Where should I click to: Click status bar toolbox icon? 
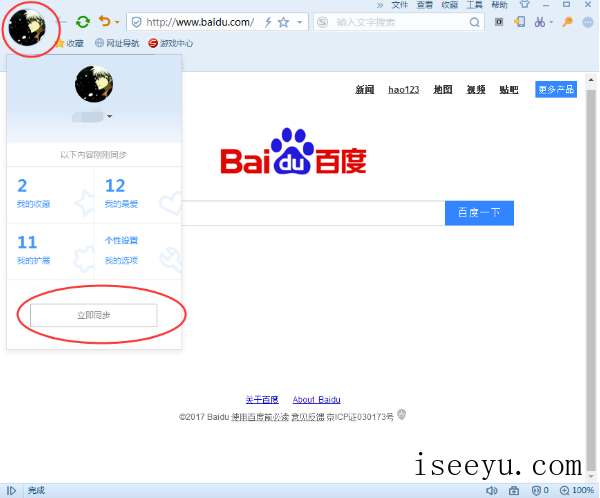514,490
